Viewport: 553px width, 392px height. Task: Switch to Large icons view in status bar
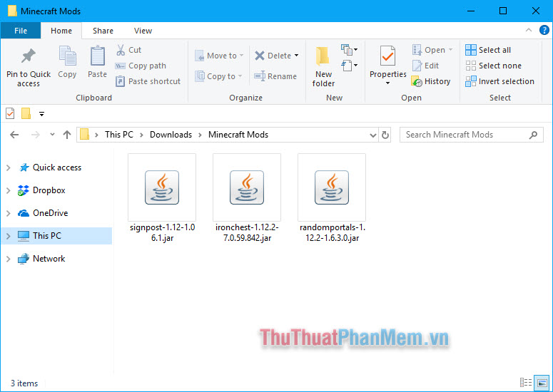(x=542, y=383)
